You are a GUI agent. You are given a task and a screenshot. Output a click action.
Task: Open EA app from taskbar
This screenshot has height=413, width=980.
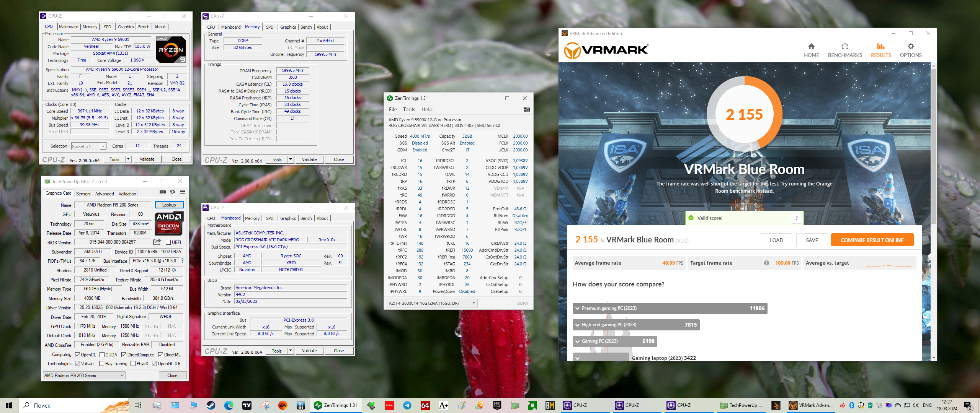click(x=283, y=405)
